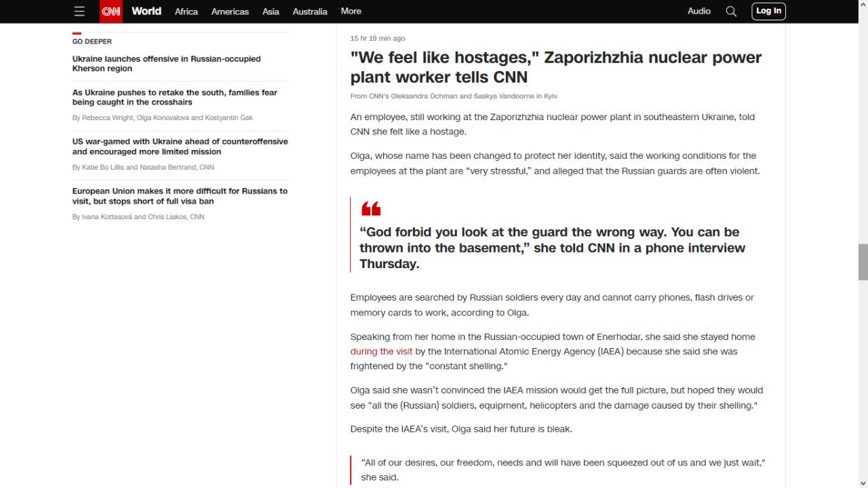The image size is (868, 488).
Task: Click the red CNN logo
Action: click(x=111, y=12)
